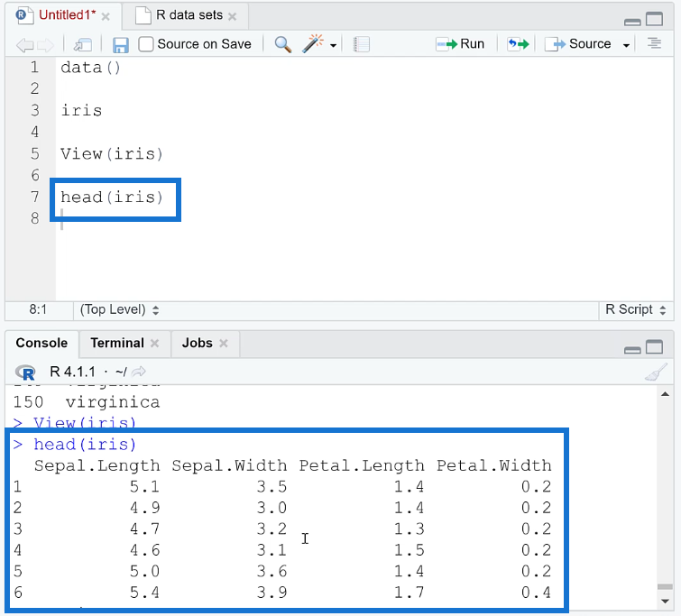Screen dimensions: 681x616
Task: Re-run the previous code region icon
Action: coord(518,44)
